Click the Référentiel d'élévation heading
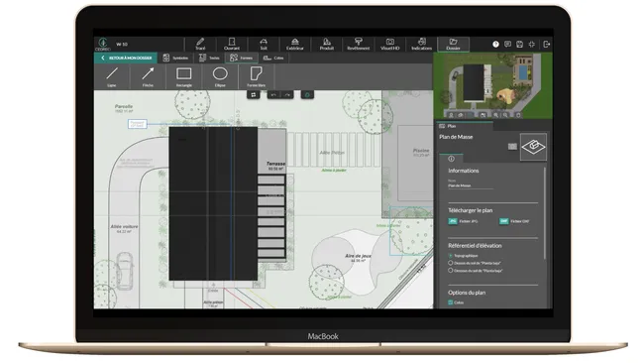 pyautogui.click(x=475, y=245)
